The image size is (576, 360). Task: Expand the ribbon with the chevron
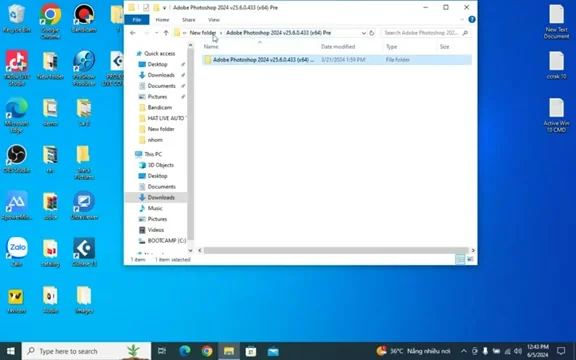[462, 19]
